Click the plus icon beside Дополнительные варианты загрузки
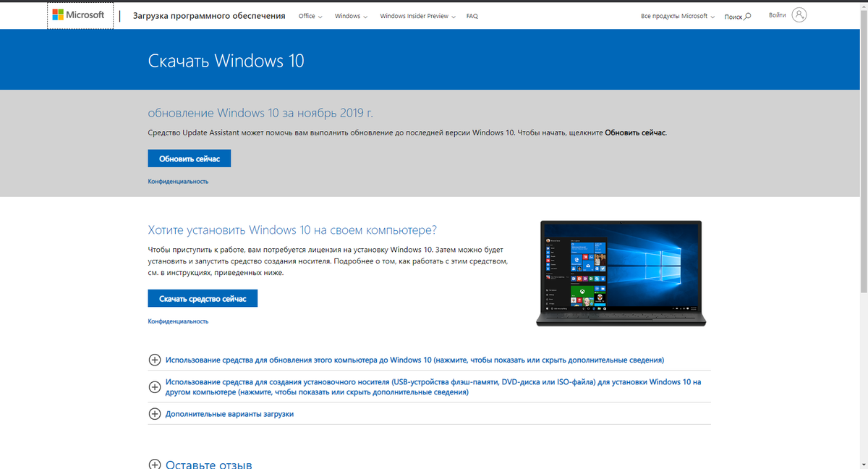 point(155,413)
